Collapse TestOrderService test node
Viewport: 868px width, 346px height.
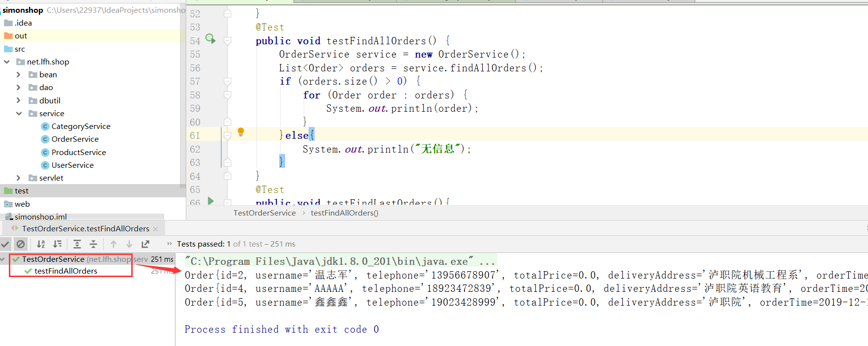click(3, 259)
